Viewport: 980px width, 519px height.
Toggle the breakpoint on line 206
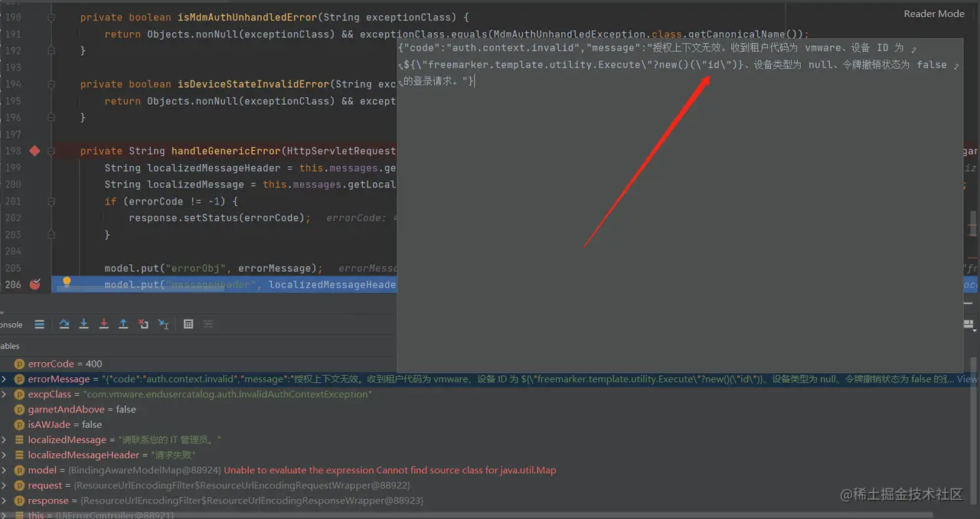point(34,284)
